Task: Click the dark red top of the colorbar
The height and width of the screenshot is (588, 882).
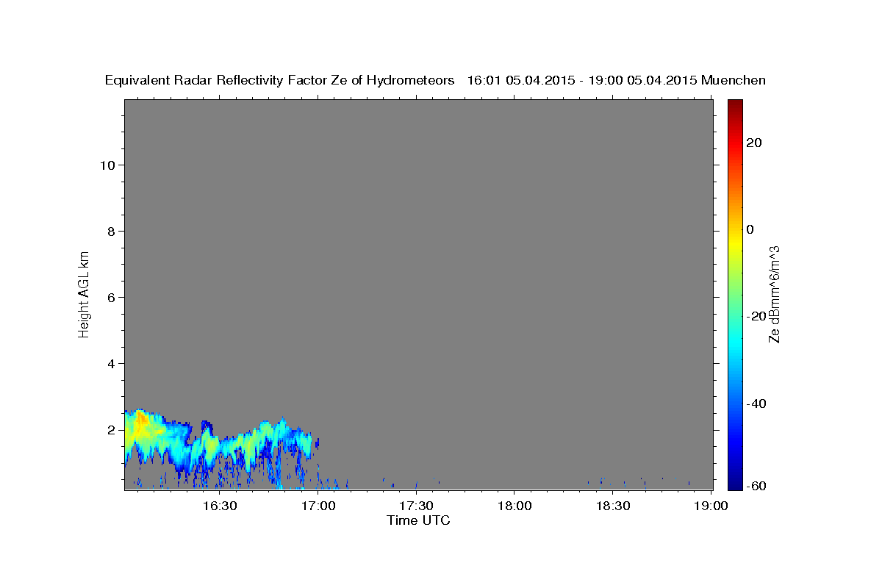Action: (735, 105)
